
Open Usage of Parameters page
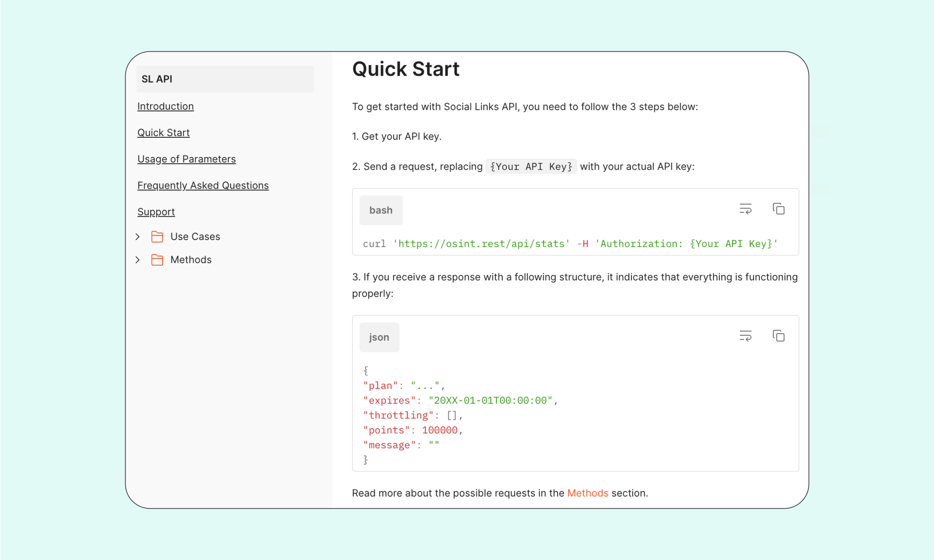pos(186,159)
